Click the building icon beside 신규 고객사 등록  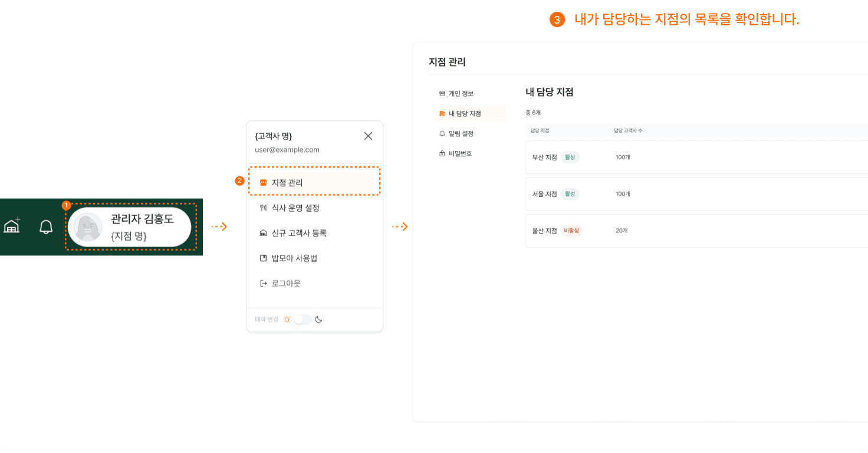[263, 233]
